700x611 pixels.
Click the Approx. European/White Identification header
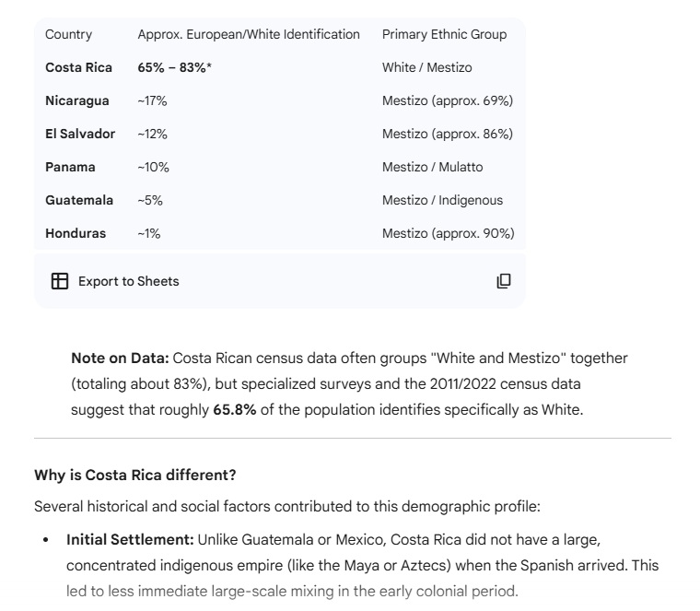pyautogui.click(x=249, y=34)
